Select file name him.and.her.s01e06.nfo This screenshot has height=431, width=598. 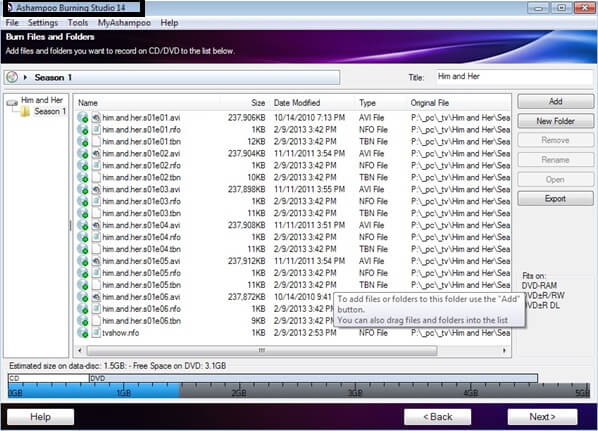pos(142,309)
